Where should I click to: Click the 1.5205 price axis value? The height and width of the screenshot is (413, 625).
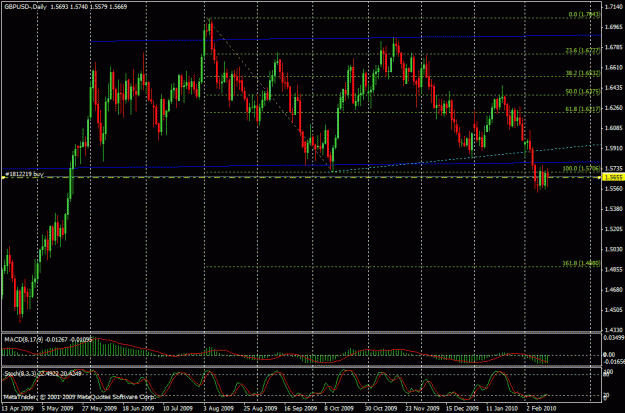click(614, 229)
